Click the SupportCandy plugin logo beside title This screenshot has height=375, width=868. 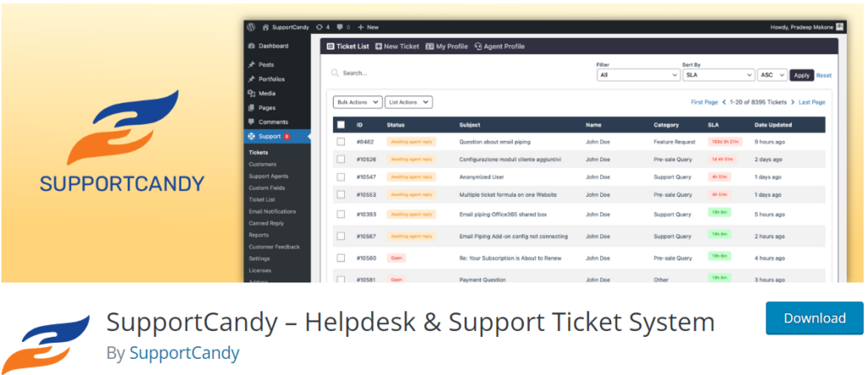coord(46,344)
